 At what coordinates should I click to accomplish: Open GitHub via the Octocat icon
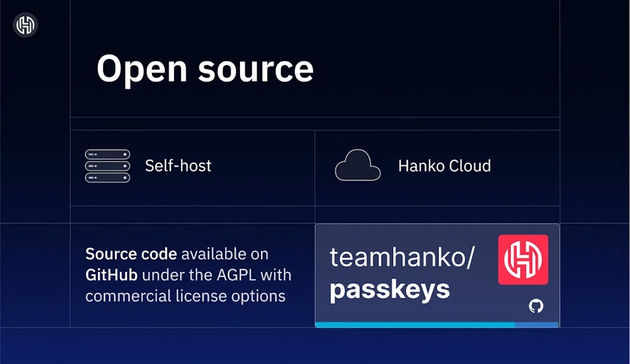(535, 305)
